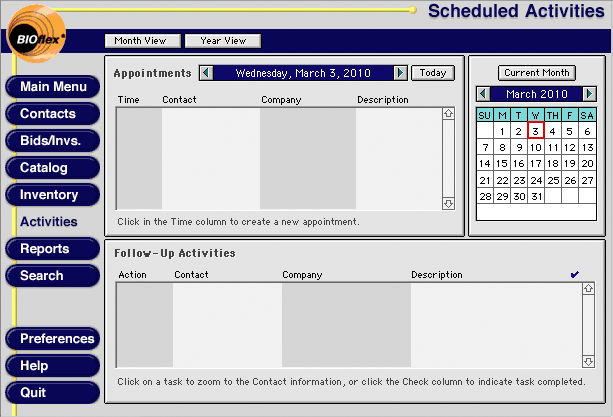
Task: Open the Help section
Action: (x=53, y=365)
